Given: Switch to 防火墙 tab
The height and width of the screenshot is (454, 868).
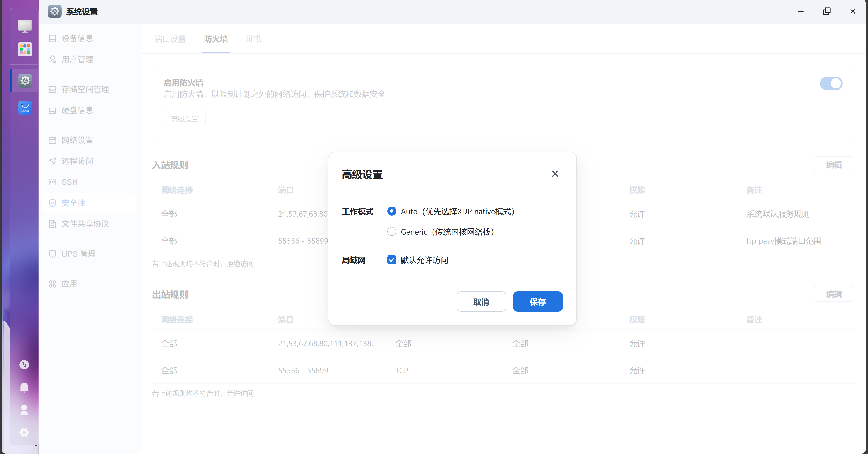Looking at the screenshot, I should pyautogui.click(x=216, y=39).
